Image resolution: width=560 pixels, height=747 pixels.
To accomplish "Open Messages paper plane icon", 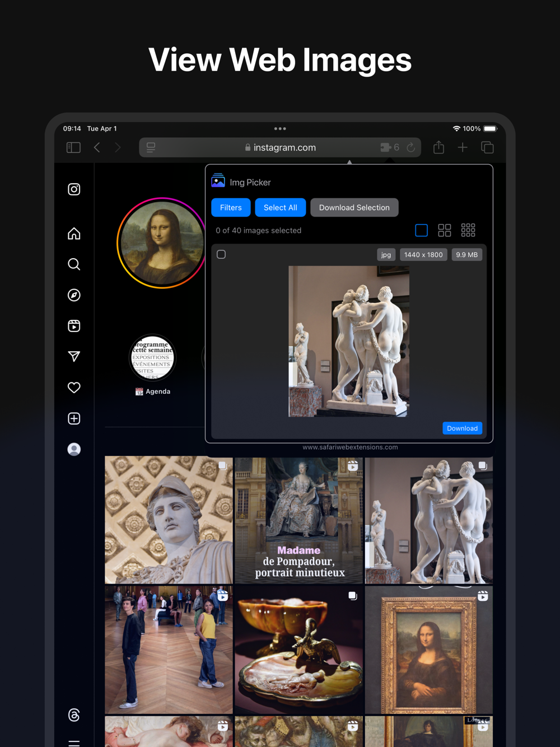I will 74,357.
